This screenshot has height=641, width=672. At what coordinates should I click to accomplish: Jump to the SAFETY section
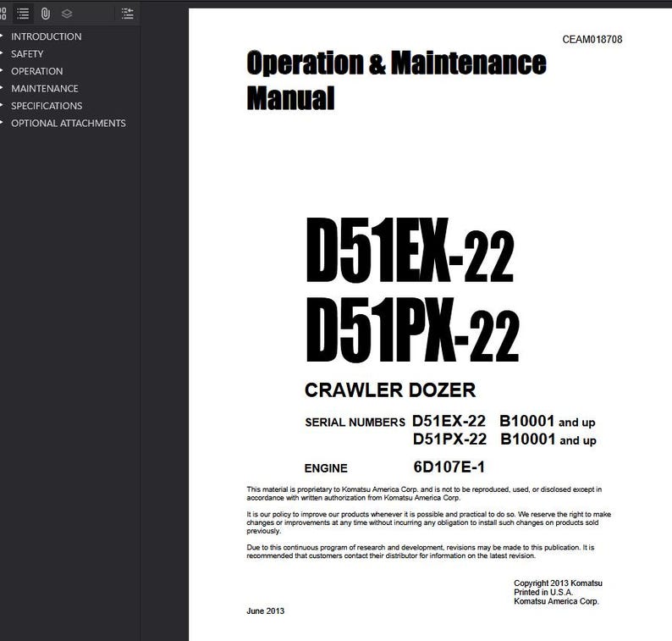[x=27, y=54]
